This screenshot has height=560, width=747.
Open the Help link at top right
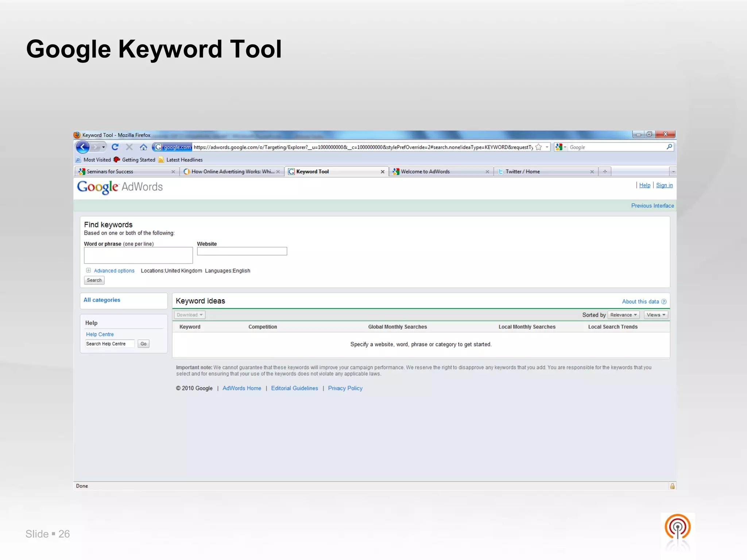(x=645, y=185)
